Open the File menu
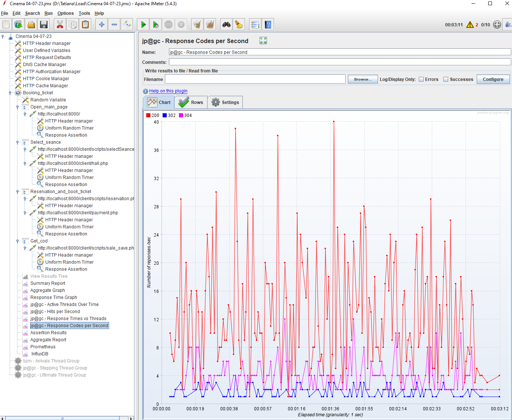 (x=4, y=13)
